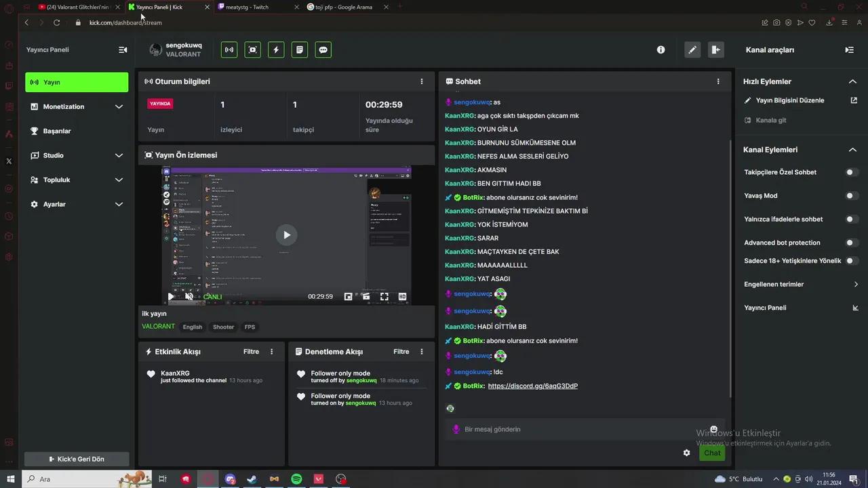Click the Yayıncı Paneli chart icon on right

[x=855, y=308]
